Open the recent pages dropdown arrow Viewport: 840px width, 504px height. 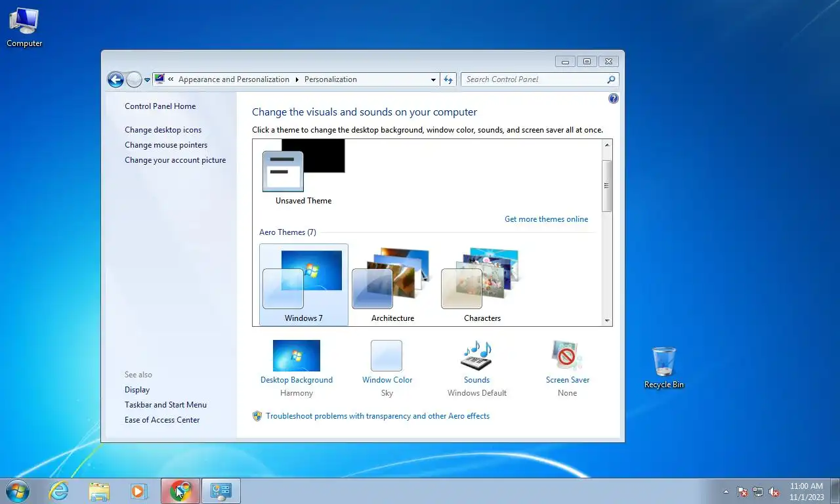tap(147, 79)
